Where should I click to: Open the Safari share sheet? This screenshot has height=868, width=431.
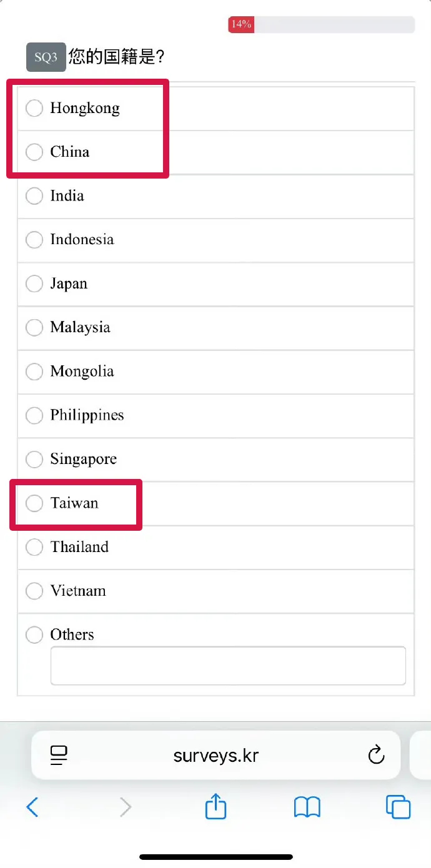point(215,806)
